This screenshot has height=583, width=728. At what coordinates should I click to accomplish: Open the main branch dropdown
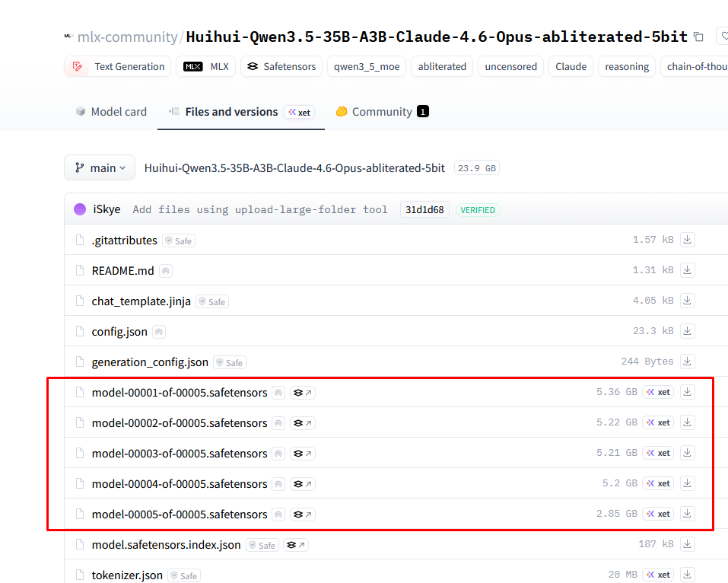100,167
